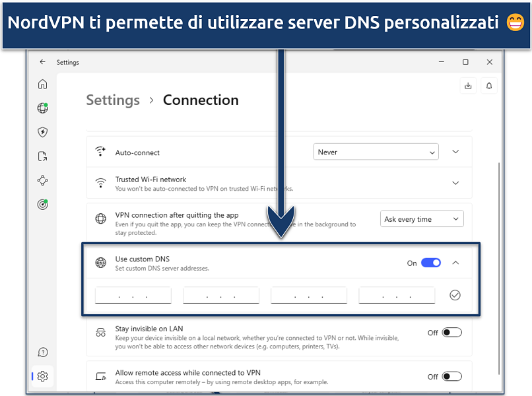This screenshot has height=396, width=532.
Task: Open the file sharing sidebar icon
Action: [x=43, y=156]
